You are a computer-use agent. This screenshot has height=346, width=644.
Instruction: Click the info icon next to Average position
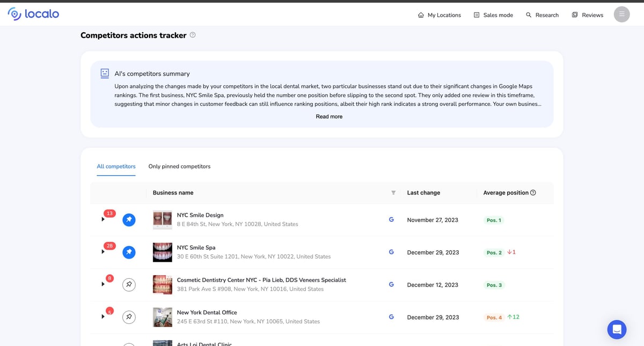point(532,192)
